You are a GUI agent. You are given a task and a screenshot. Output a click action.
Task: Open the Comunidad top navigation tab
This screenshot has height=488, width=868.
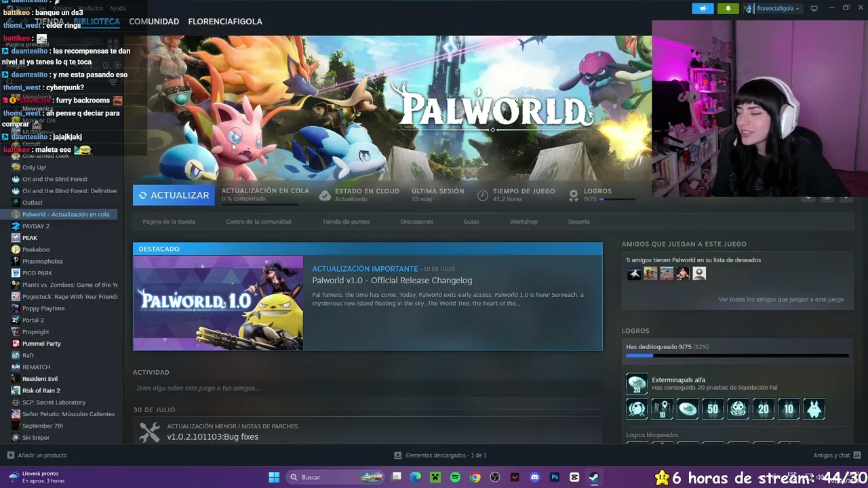(x=154, y=22)
